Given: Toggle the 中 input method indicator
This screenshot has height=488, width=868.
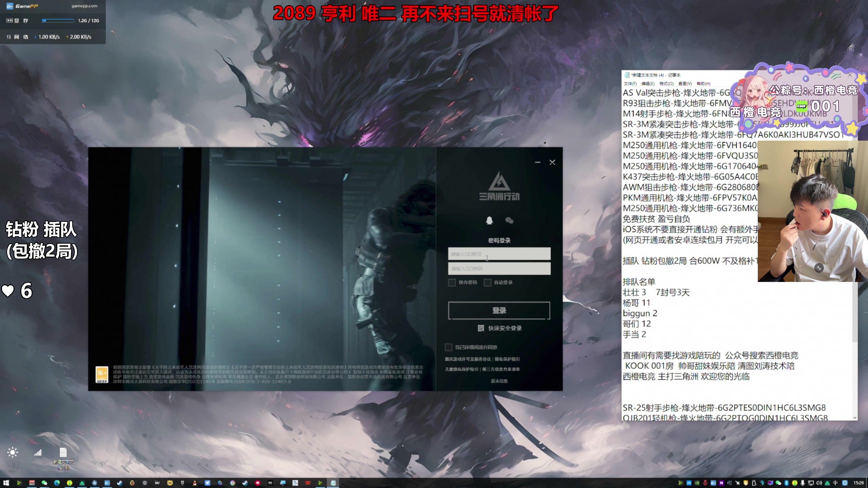Looking at the screenshot, I should click(x=835, y=483).
